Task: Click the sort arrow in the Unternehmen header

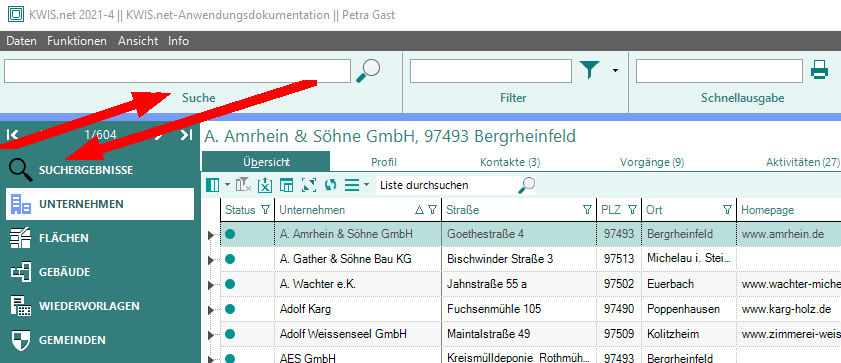Action: click(x=419, y=210)
